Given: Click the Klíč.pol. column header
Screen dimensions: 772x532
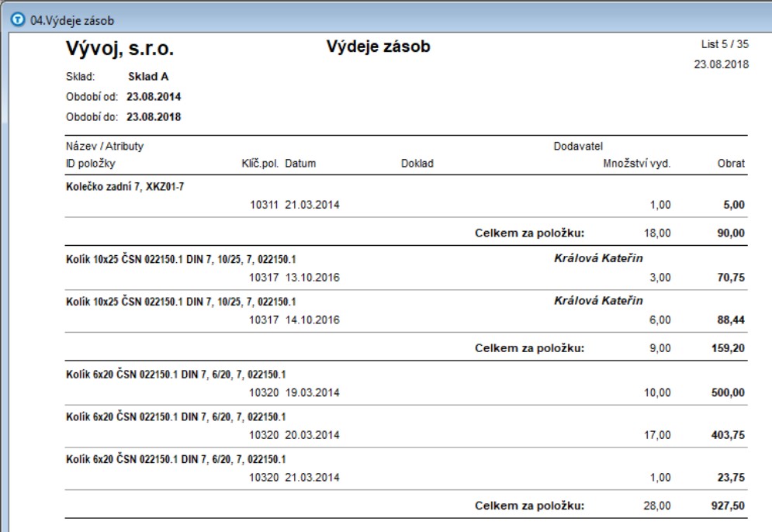Looking at the screenshot, I should [x=260, y=164].
